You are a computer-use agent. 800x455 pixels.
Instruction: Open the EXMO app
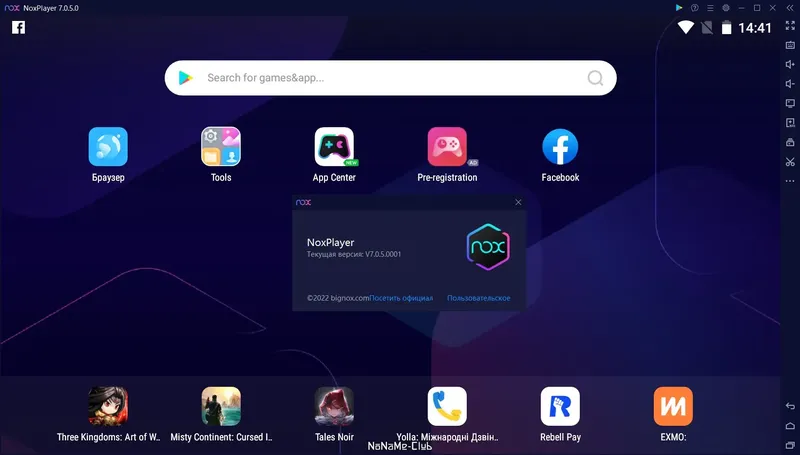(x=673, y=406)
